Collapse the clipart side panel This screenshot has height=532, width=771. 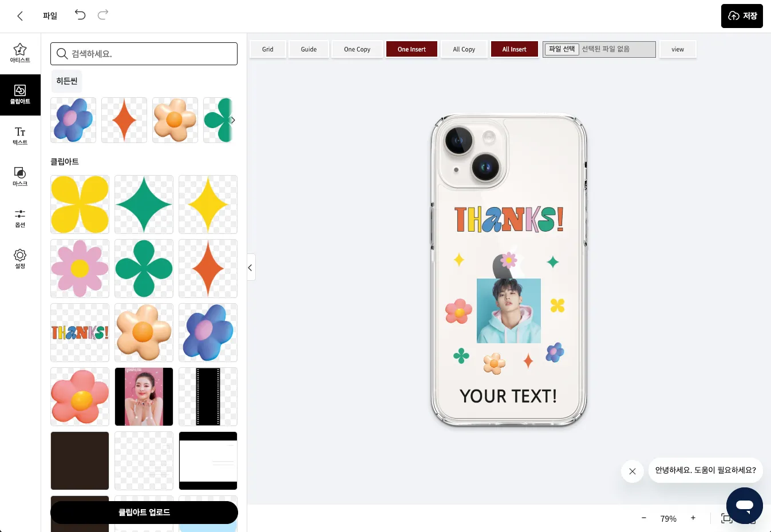click(251, 267)
